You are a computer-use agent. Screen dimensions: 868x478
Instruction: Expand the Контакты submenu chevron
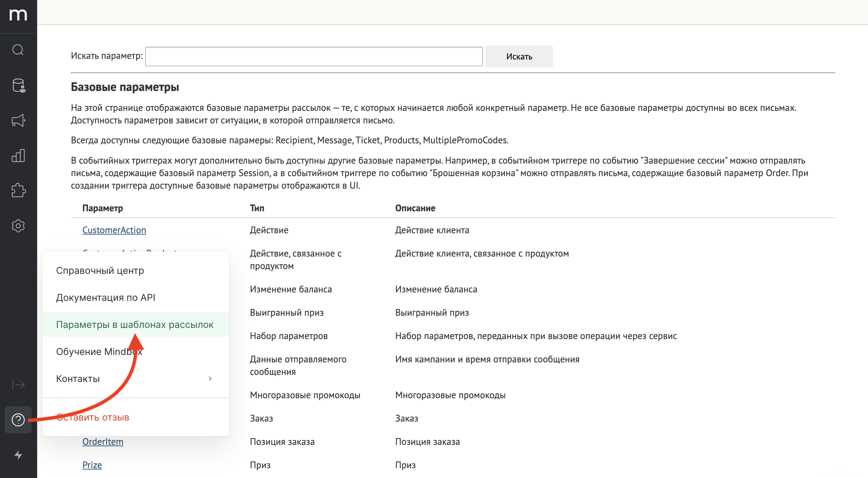[x=210, y=379]
